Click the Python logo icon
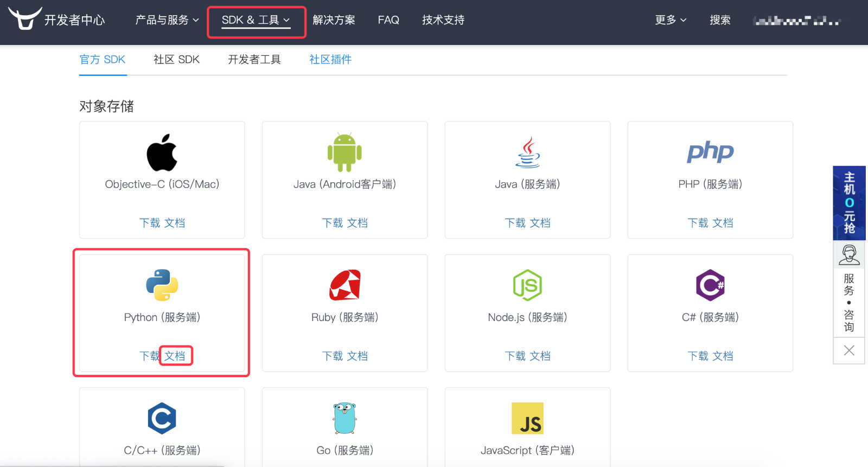Image resolution: width=868 pixels, height=467 pixels. point(162,285)
